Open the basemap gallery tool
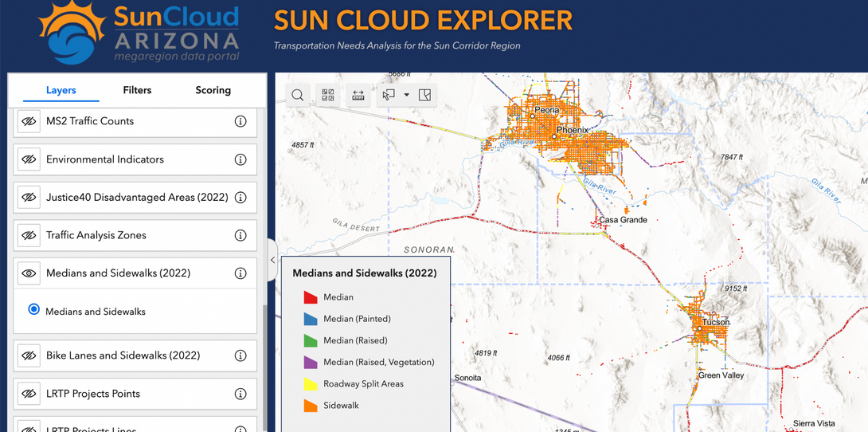This screenshot has height=432, width=868. (328, 95)
